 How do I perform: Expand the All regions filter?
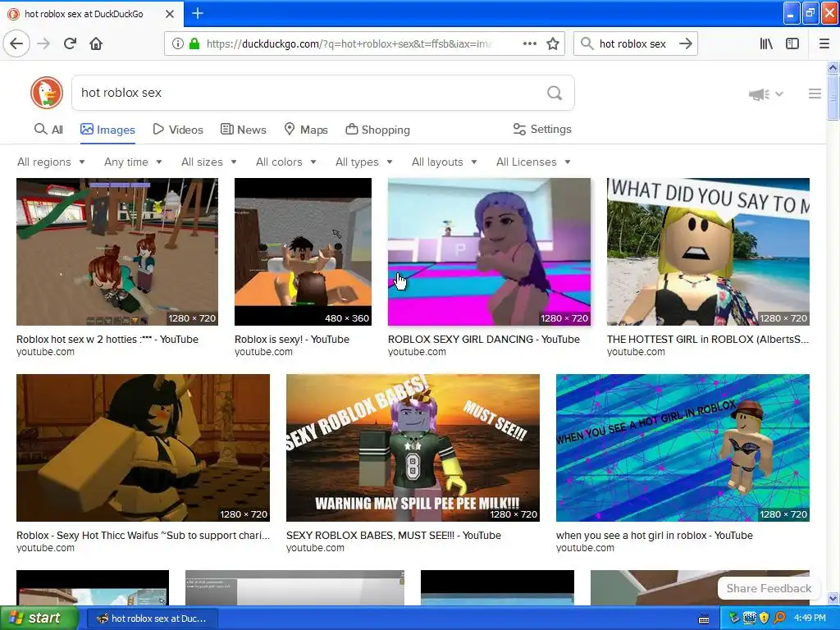point(51,162)
